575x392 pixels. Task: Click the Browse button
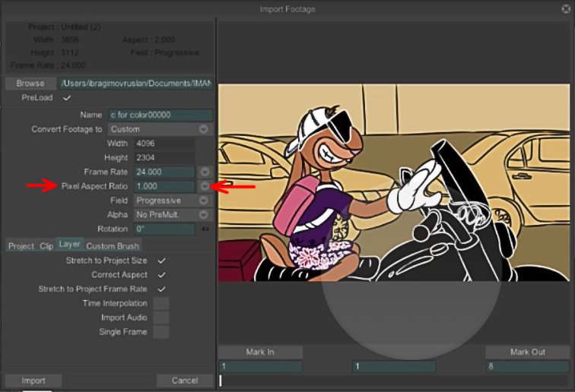tap(30, 83)
